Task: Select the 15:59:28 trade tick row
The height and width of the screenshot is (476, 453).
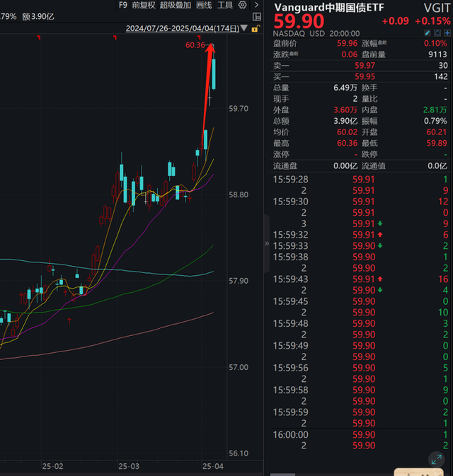Action: [x=360, y=180]
